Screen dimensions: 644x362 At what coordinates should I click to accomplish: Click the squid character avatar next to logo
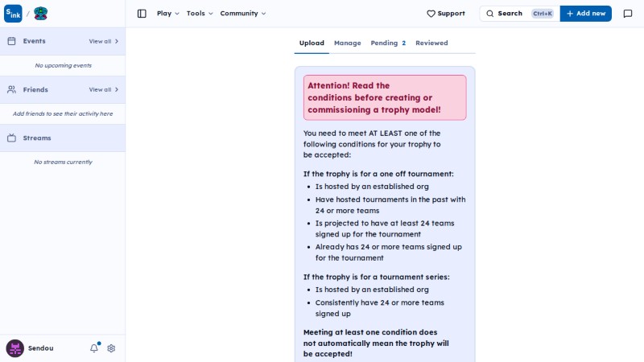pyautogui.click(x=41, y=14)
